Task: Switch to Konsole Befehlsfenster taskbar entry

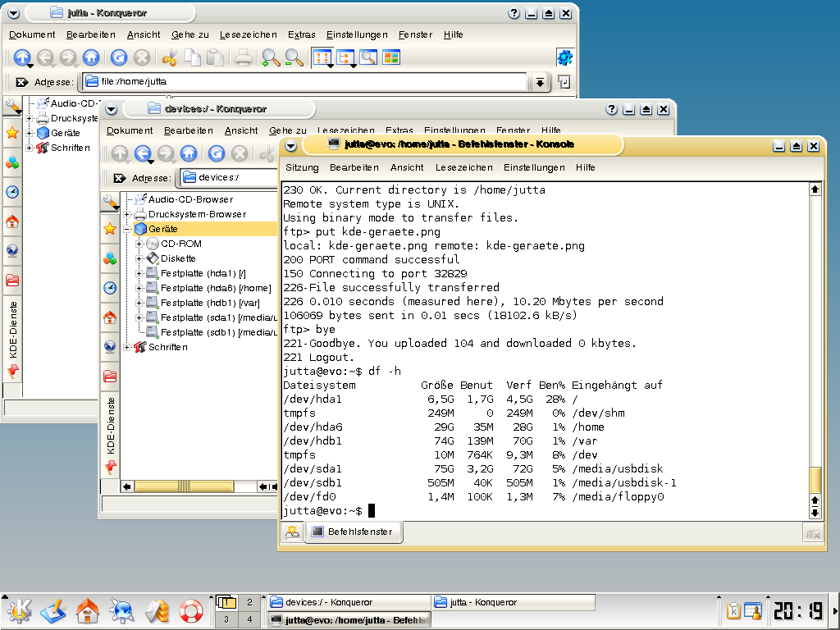Action: [349, 620]
